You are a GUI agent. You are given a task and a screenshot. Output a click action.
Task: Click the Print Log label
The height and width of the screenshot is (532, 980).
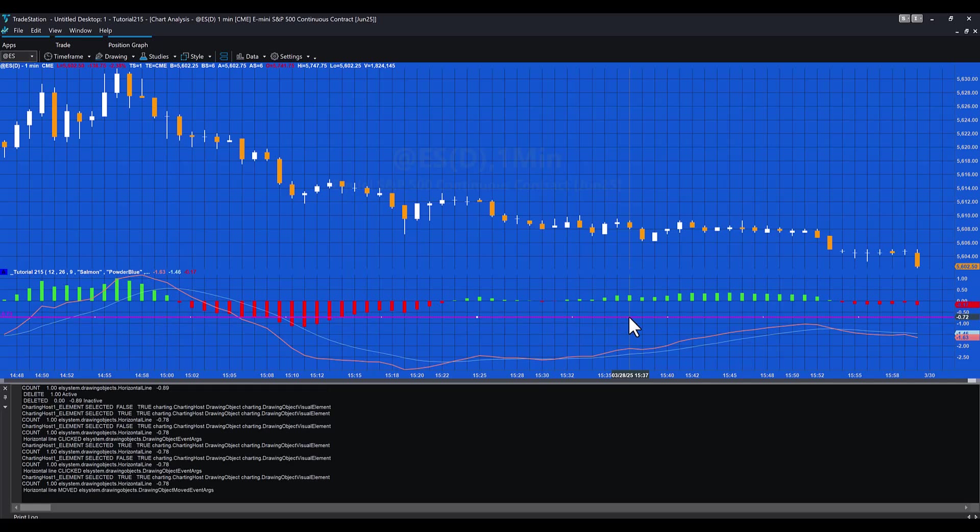pos(26,517)
